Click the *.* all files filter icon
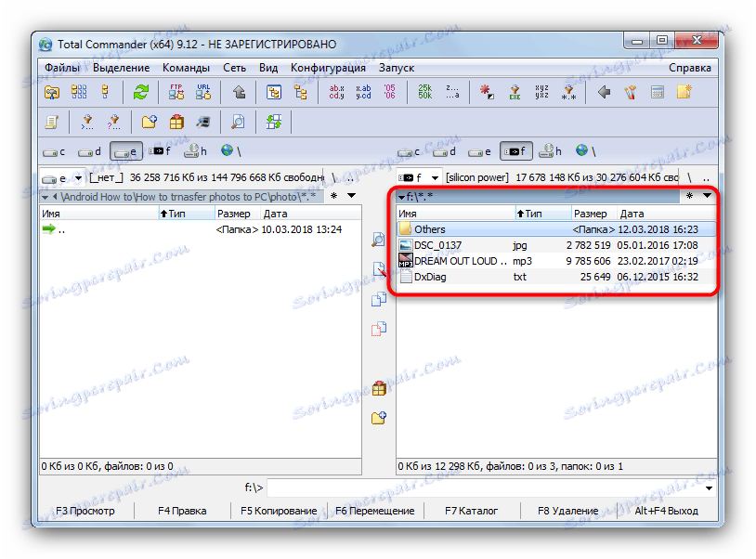Image resolution: width=756 pixels, height=559 pixels. pyautogui.click(x=569, y=92)
